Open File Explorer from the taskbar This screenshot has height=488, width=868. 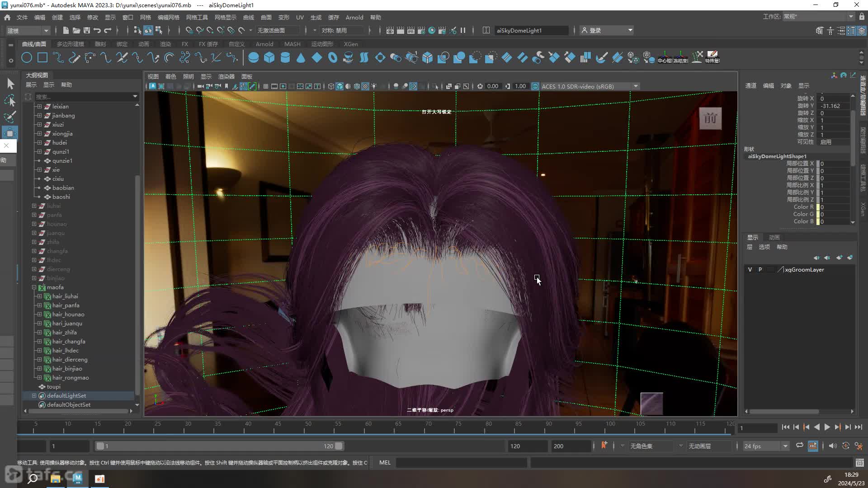[x=56, y=479]
